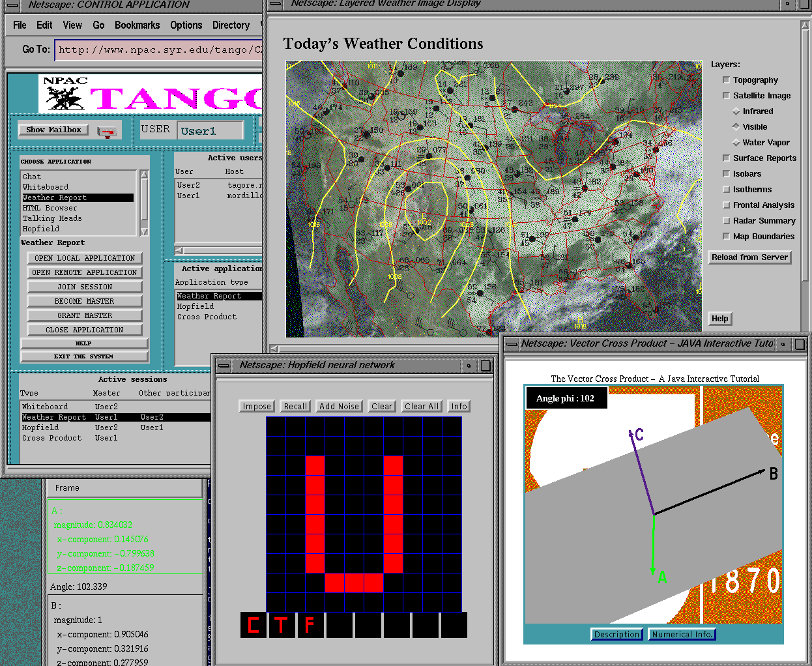Open the Options menu
Screen dimensions: 812x666
(x=186, y=25)
